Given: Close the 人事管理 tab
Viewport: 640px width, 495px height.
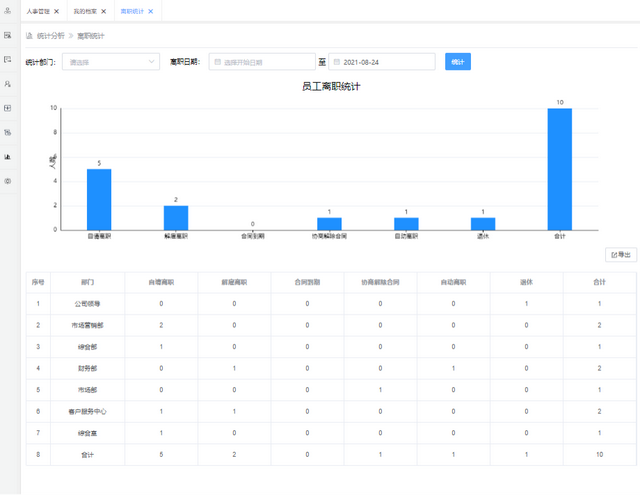Looking at the screenshot, I should pos(57,11).
